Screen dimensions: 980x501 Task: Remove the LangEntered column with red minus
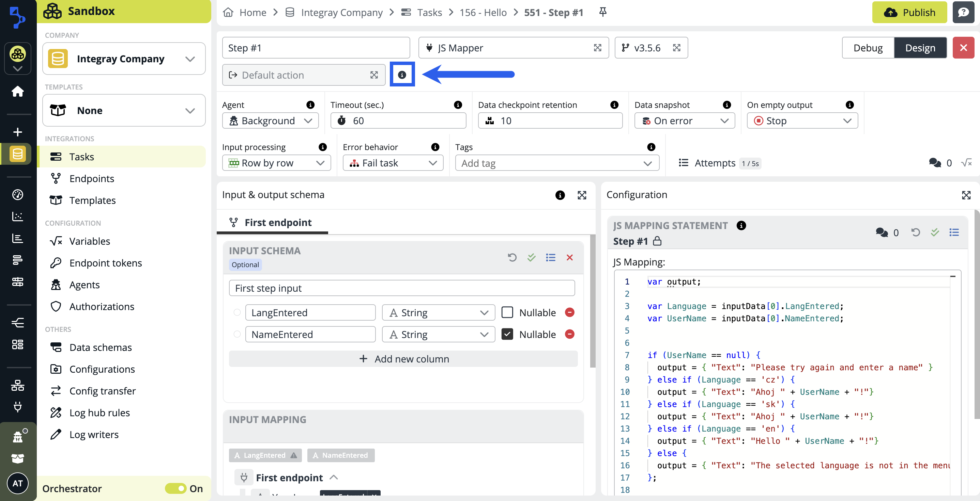point(569,312)
